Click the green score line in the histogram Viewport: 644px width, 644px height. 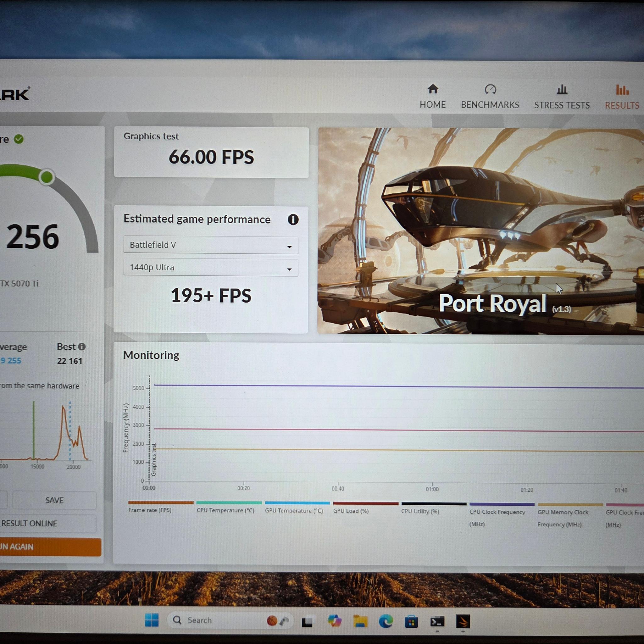[34, 430]
